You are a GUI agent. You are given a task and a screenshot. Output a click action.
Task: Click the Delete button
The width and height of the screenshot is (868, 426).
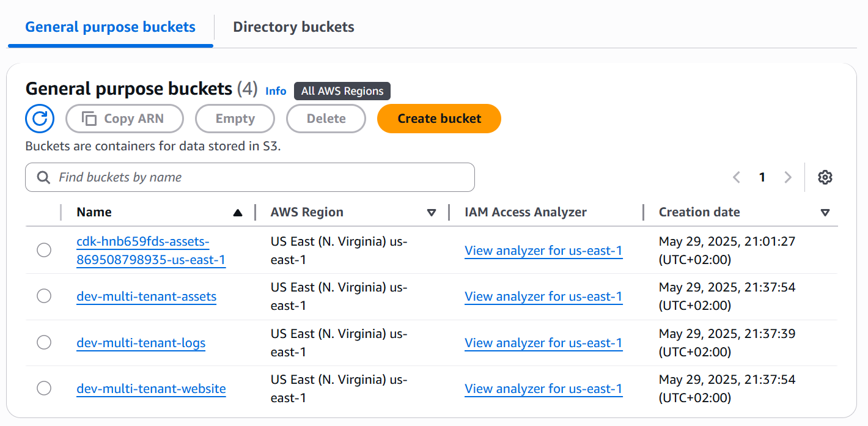(x=326, y=119)
